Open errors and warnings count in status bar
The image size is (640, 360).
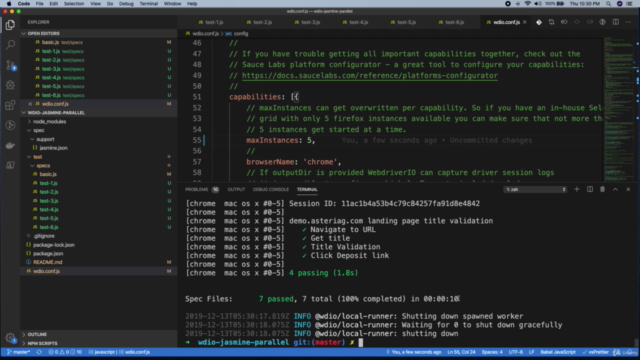65,352
